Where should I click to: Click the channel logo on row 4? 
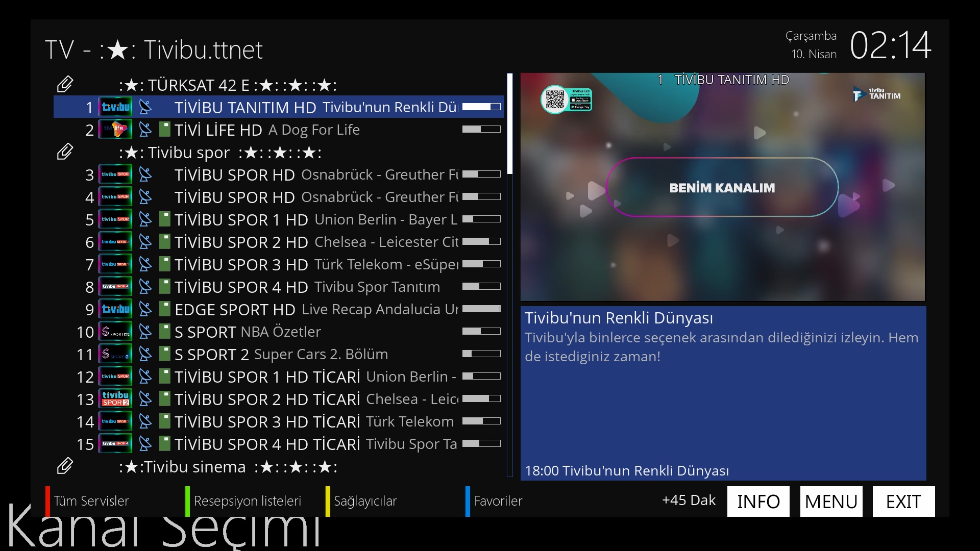[x=115, y=197]
